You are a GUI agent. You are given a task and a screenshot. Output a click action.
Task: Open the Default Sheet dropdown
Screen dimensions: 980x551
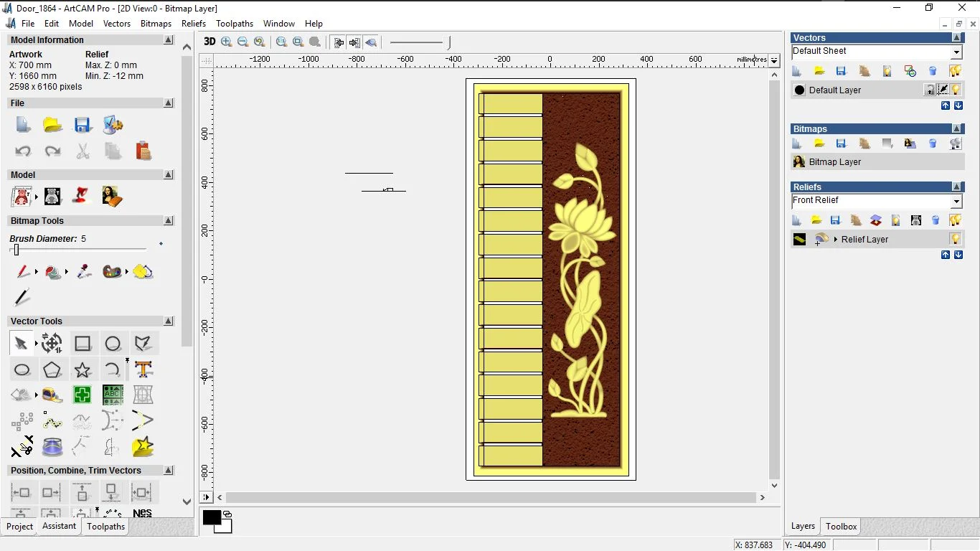coord(956,52)
